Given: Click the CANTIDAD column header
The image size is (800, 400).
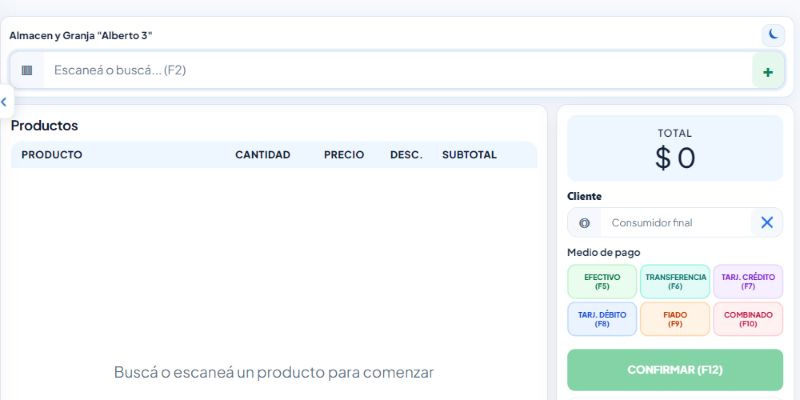Looking at the screenshot, I should click(x=263, y=155).
